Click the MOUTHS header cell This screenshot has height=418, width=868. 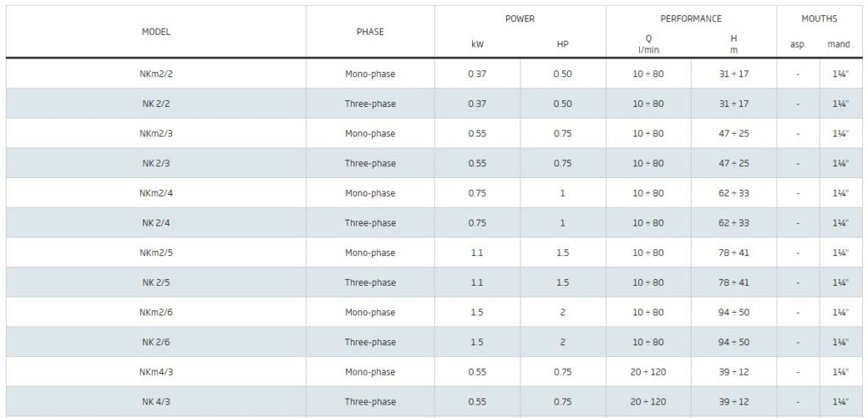(820, 19)
